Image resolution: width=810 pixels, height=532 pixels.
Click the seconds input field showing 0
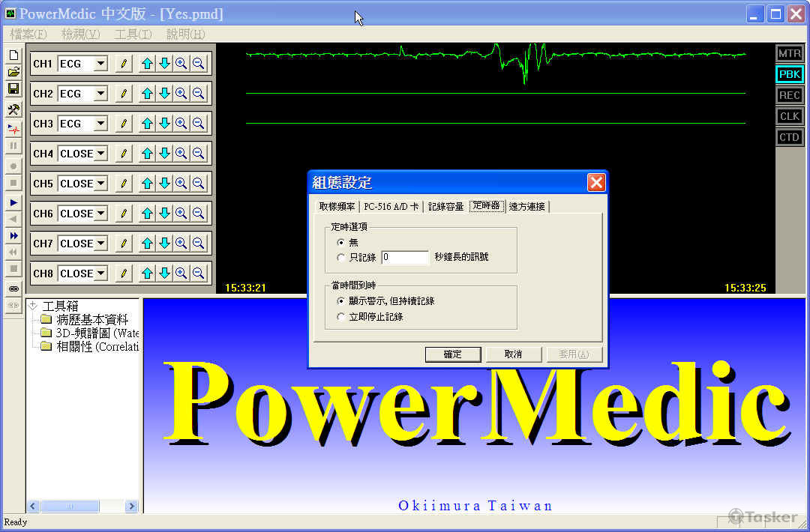pyautogui.click(x=405, y=257)
